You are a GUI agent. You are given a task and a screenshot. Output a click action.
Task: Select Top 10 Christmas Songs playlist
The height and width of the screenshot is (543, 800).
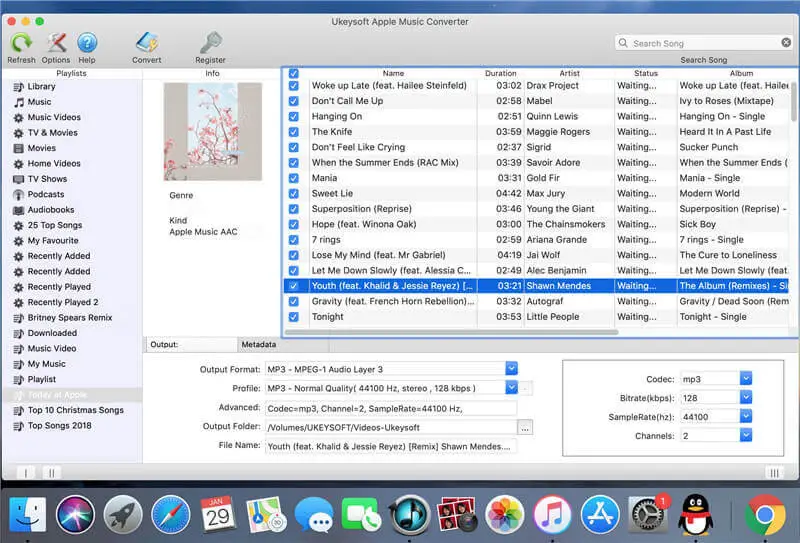coord(76,410)
